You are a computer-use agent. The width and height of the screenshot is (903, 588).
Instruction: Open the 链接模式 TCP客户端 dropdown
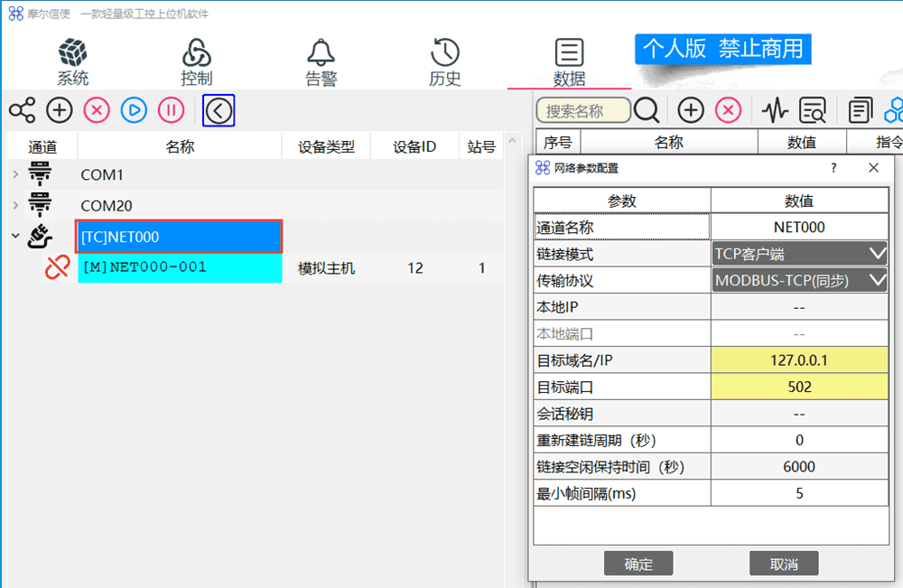pos(799,254)
